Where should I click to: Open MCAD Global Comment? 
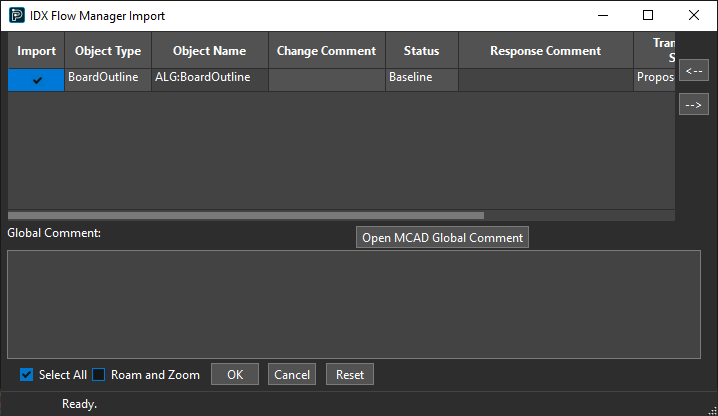tap(442, 237)
